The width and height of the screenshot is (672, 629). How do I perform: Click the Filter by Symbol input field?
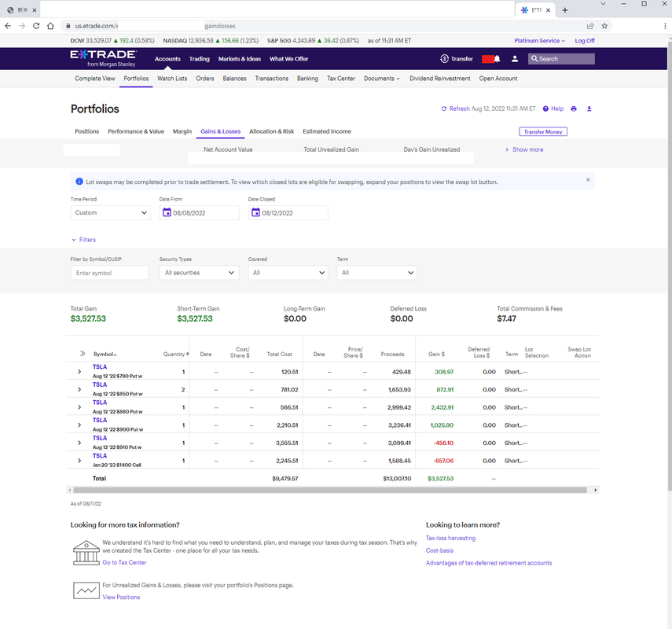(109, 273)
